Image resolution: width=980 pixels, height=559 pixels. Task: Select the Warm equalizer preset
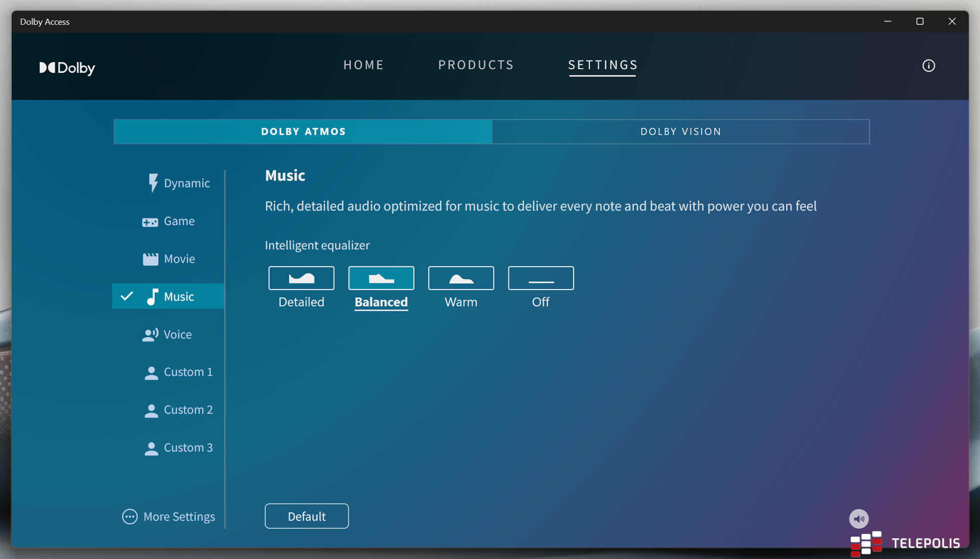point(461,278)
